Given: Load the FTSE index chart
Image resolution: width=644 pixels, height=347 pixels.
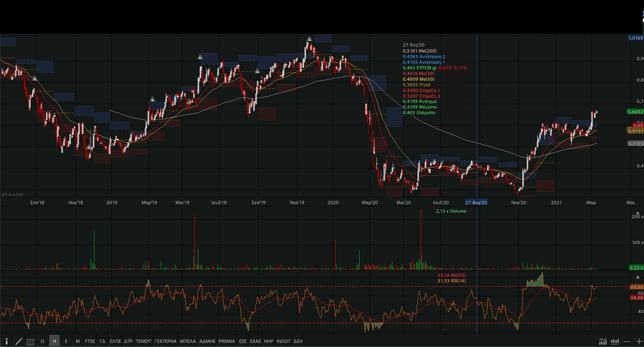Looking at the screenshot, I should click(90, 341).
